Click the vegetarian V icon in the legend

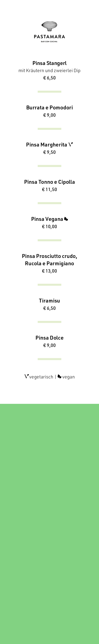[x=26, y=377]
